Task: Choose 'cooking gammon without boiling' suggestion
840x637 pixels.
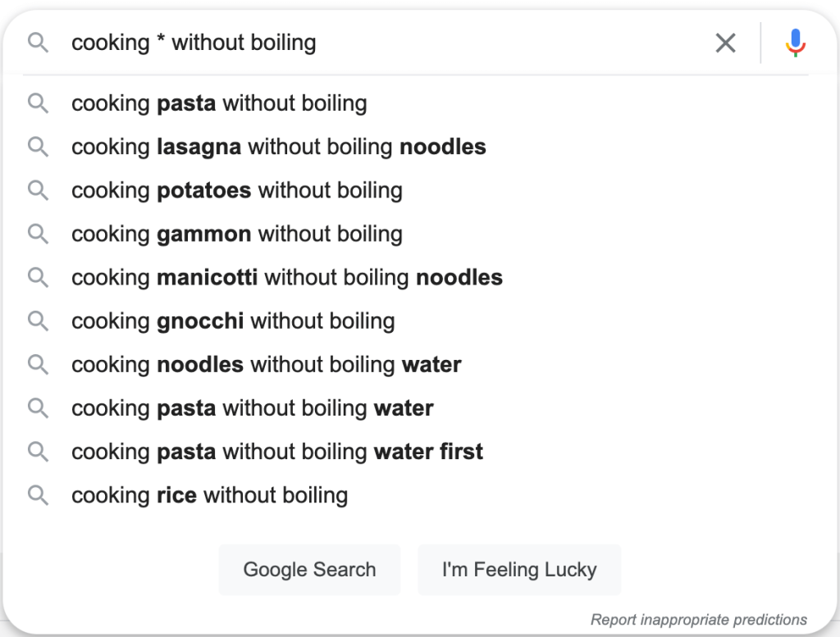Action: click(416, 234)
